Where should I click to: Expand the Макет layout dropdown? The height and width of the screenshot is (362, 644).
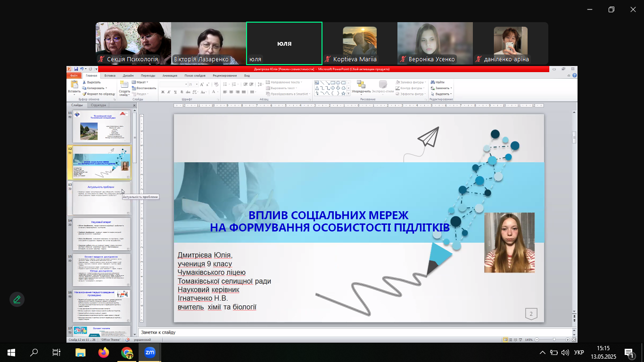140,82
